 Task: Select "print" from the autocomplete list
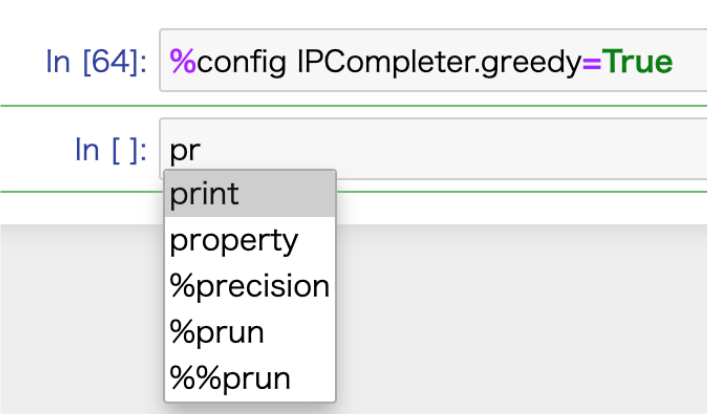tap(205, 193)
